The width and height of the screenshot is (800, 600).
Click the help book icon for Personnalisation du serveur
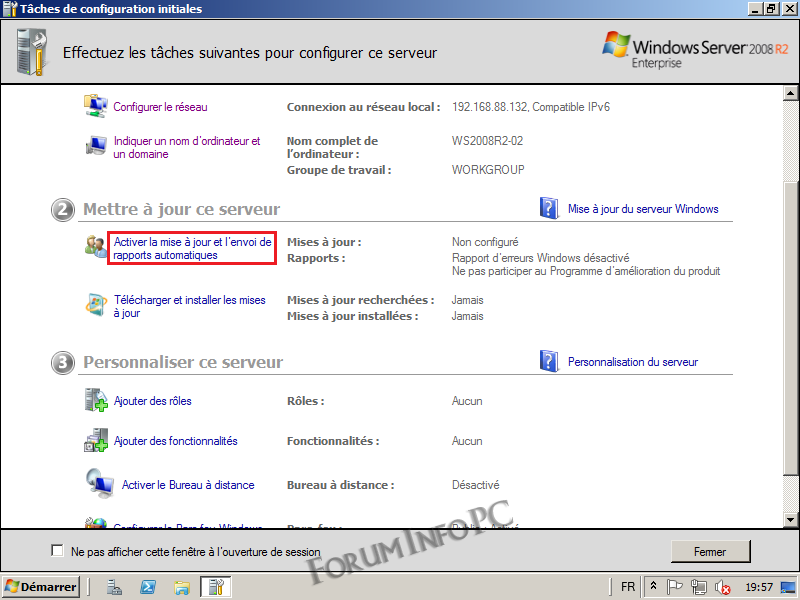click(x=549, y=361)
